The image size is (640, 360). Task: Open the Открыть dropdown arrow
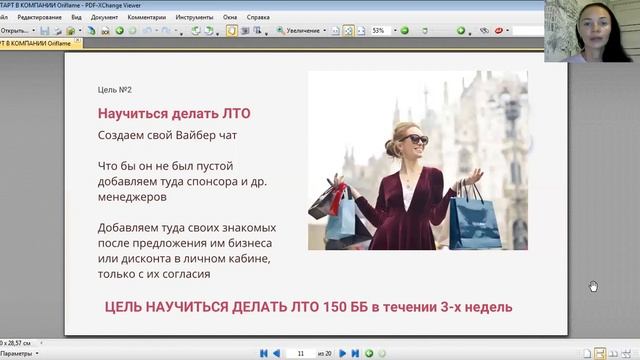tap(33, 31)
